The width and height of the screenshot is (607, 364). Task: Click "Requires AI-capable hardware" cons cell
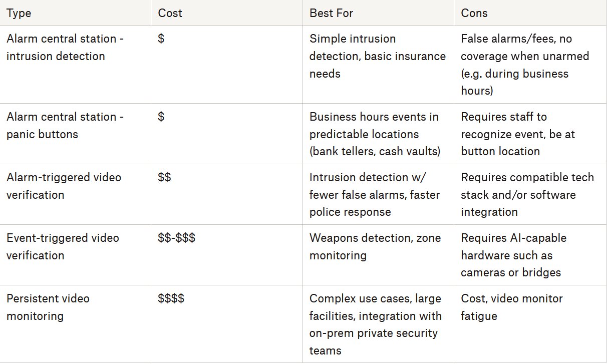tap(530, 255)
